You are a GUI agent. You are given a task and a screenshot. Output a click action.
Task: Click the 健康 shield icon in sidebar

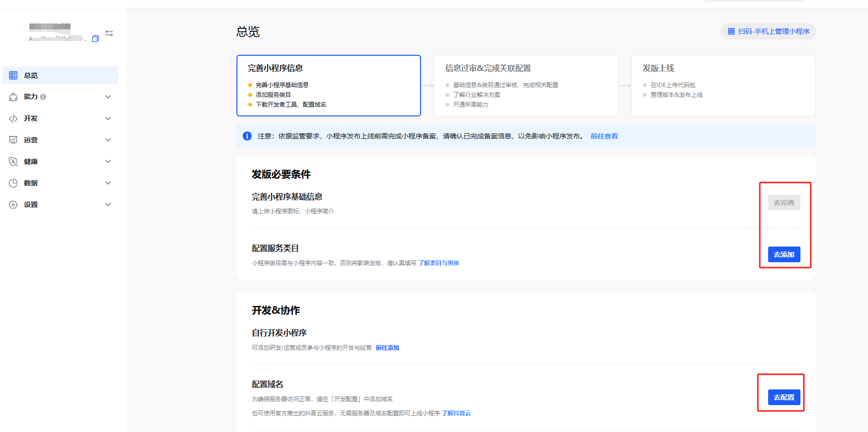(13, 161)
